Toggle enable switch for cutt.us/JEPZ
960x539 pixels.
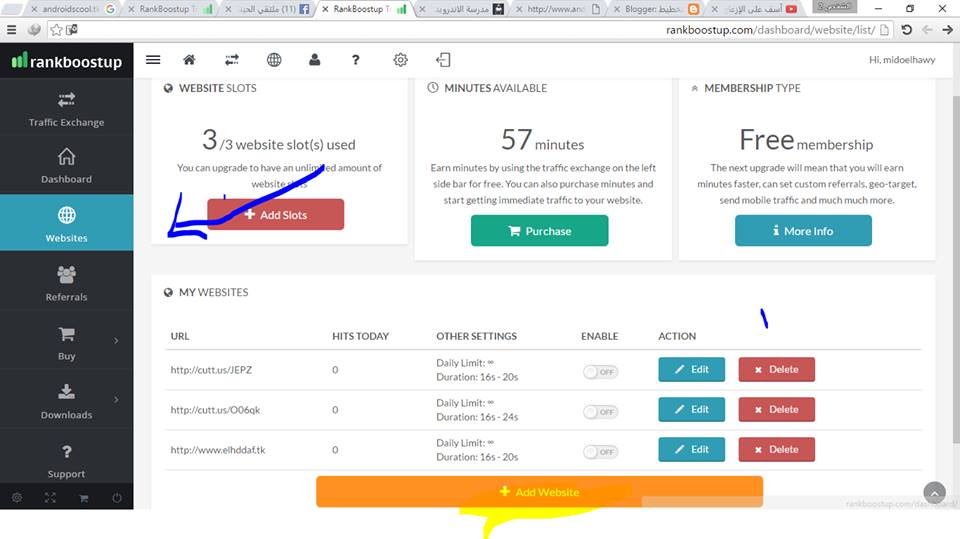coord(600,372)
